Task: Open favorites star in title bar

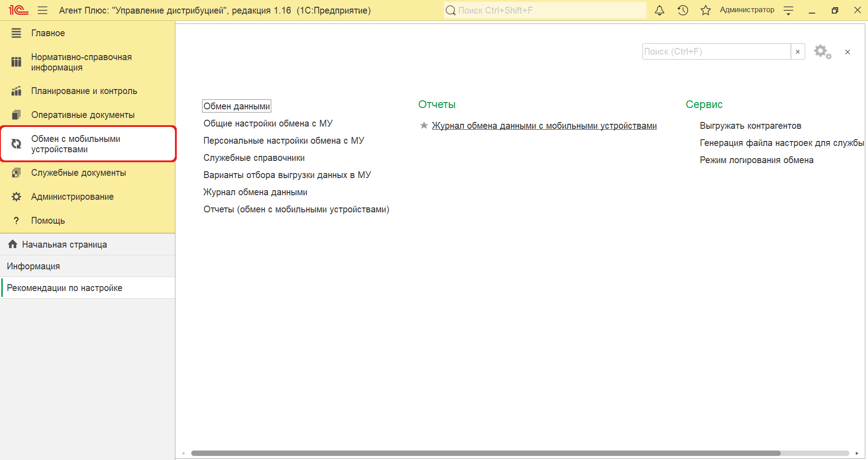Action: tap(705, 10)
